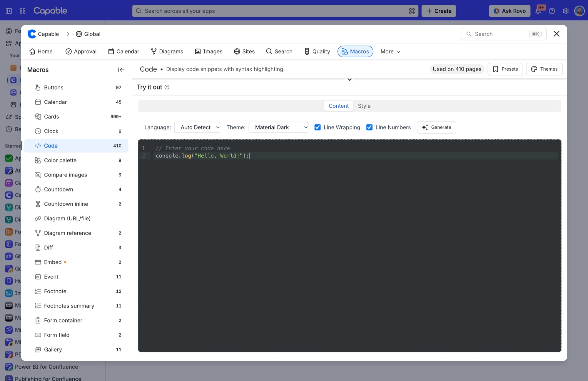This screenshot has width=588, height=381.
Task: Select Footnotes summary macro
Action: coord(76,306)
